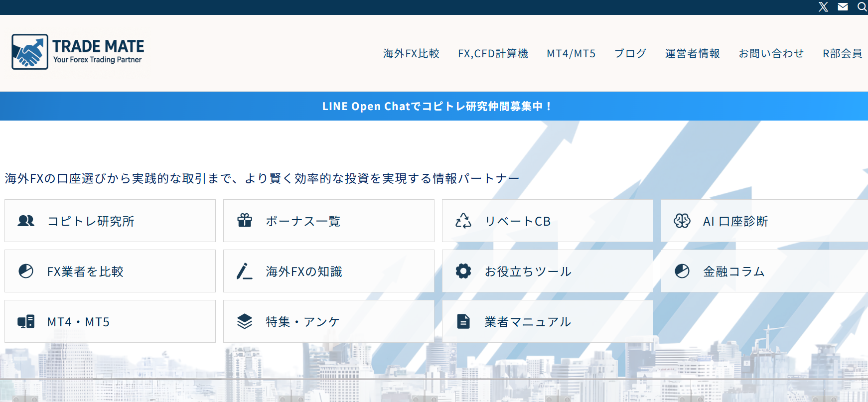Open the X (Twitter) profile icon
The height and width of the screenshot is (402, 868).
[823, 7]
